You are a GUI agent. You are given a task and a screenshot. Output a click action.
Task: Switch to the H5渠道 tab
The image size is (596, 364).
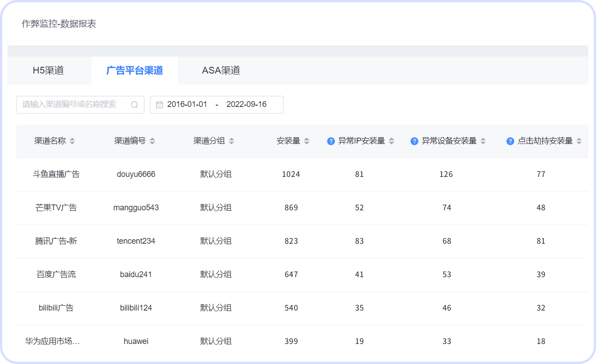click(48, 70)
